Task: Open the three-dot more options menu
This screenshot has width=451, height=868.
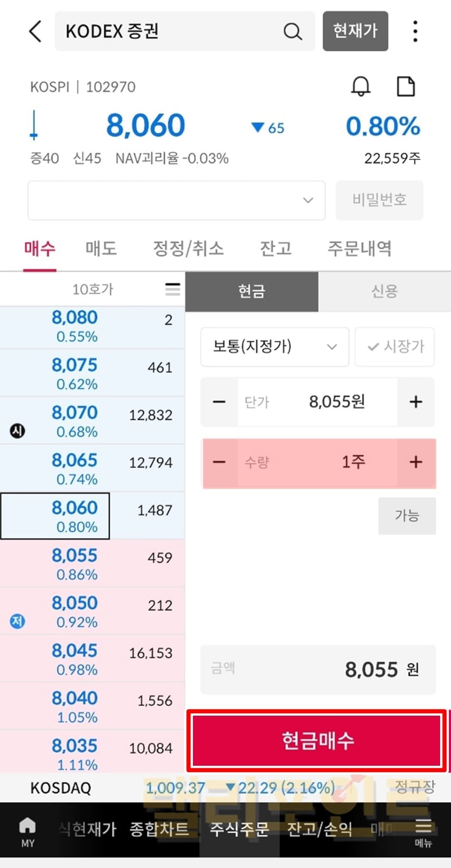Action: (415, 32)
